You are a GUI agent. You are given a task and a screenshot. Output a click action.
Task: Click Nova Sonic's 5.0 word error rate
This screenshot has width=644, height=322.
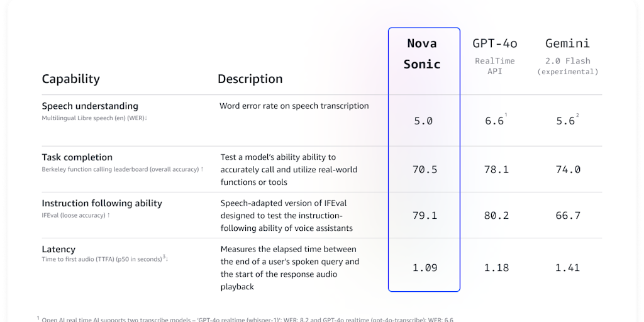point(423,121)
